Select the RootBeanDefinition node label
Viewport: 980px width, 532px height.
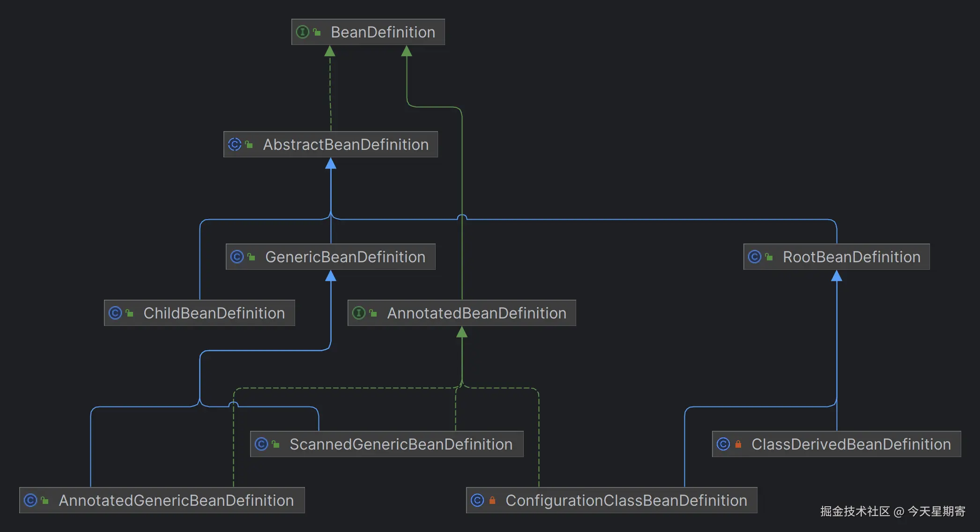tap(851, 257)
